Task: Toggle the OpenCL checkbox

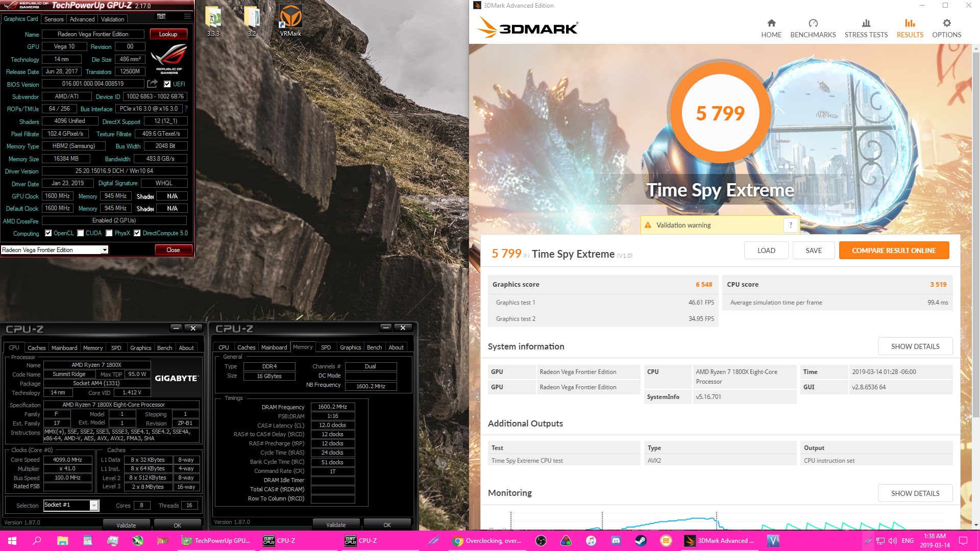Action: coord(48,233)
